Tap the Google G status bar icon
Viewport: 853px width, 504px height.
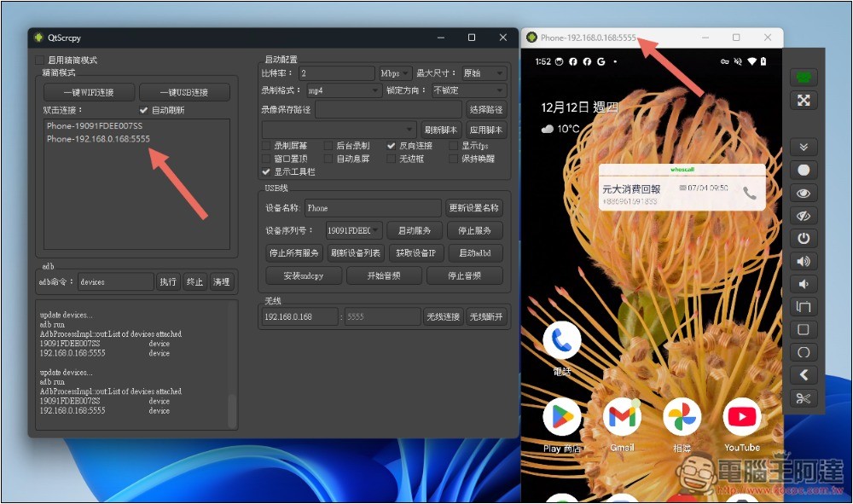601,61
